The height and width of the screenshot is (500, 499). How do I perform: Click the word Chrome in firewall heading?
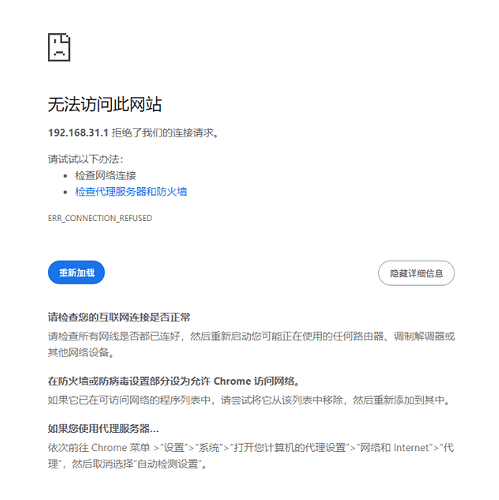click(x=232, y=381)
